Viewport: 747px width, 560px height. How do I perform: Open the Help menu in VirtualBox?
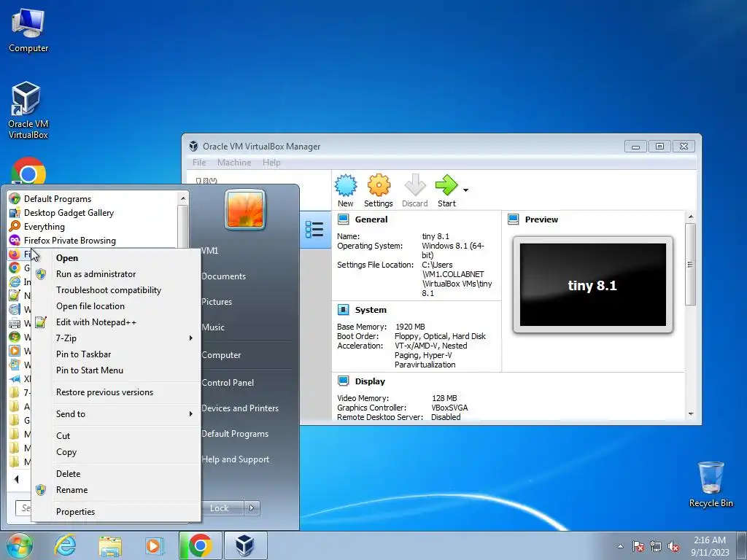click(x=271, y=163)
